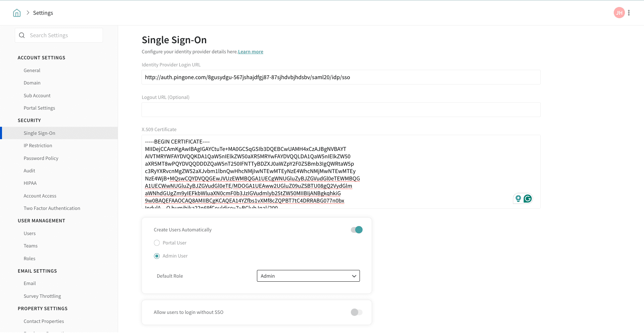Select the Portal User radio option
Screen dimensions: 644x333
157,243
